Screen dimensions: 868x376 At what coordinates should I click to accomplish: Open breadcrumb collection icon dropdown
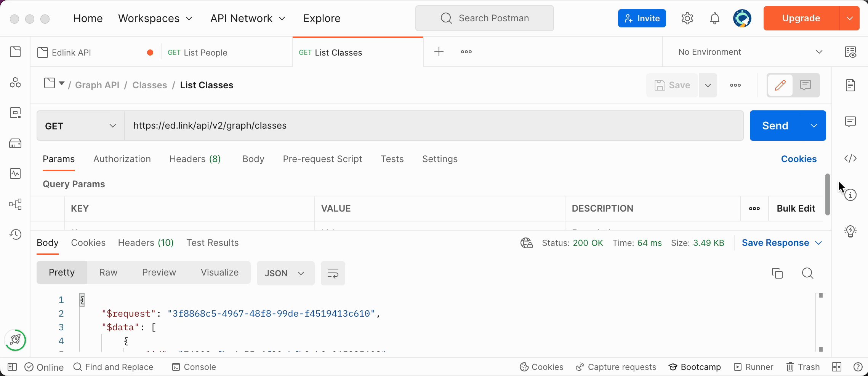click(54, 83)
